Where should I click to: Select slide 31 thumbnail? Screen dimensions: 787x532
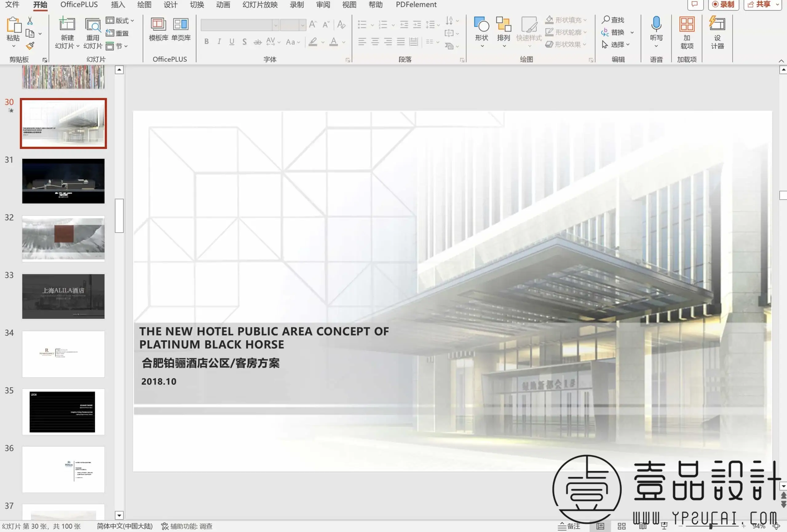[63, 181]
